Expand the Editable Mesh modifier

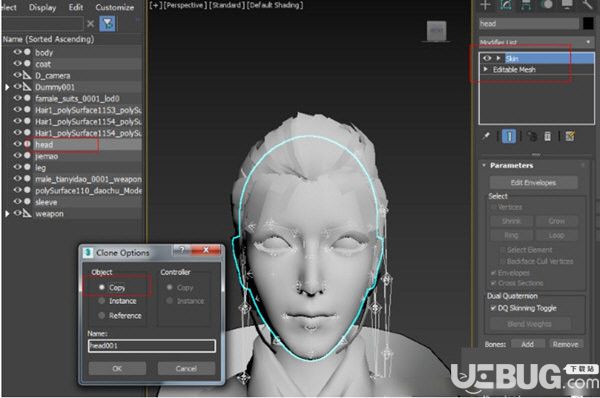(486, 69)
